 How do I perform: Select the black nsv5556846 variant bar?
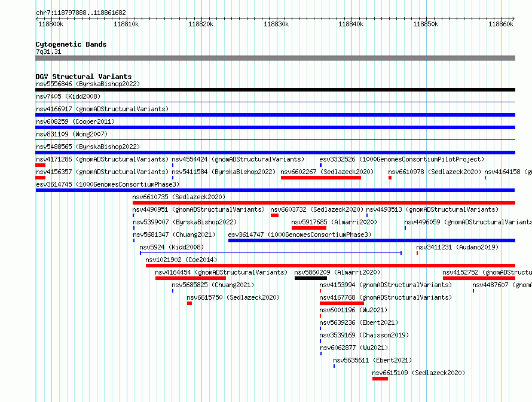275,90
